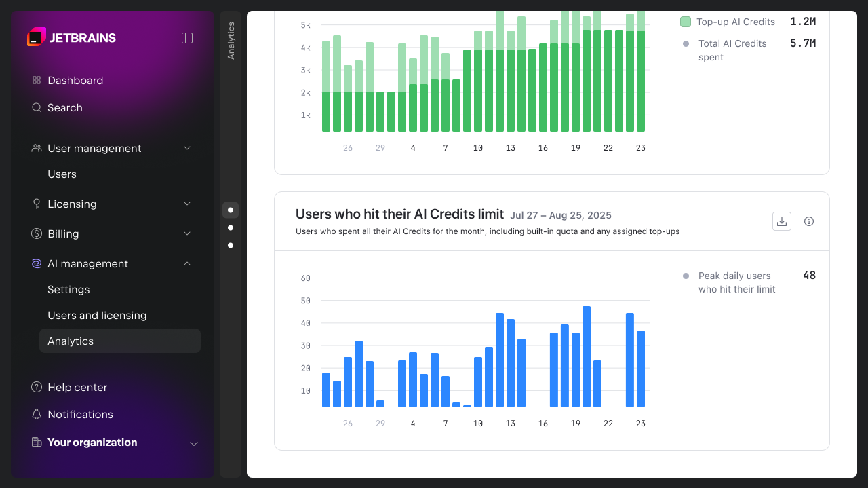Collapse the sidebar with the panel icon
This screenshot has height=488, width=868.
(x=187, y=38)
